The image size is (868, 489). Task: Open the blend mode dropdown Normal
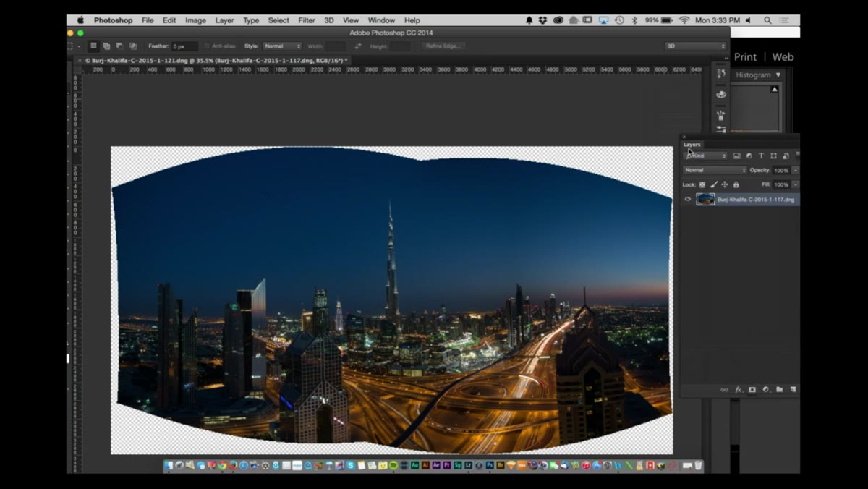coord(715,170)
